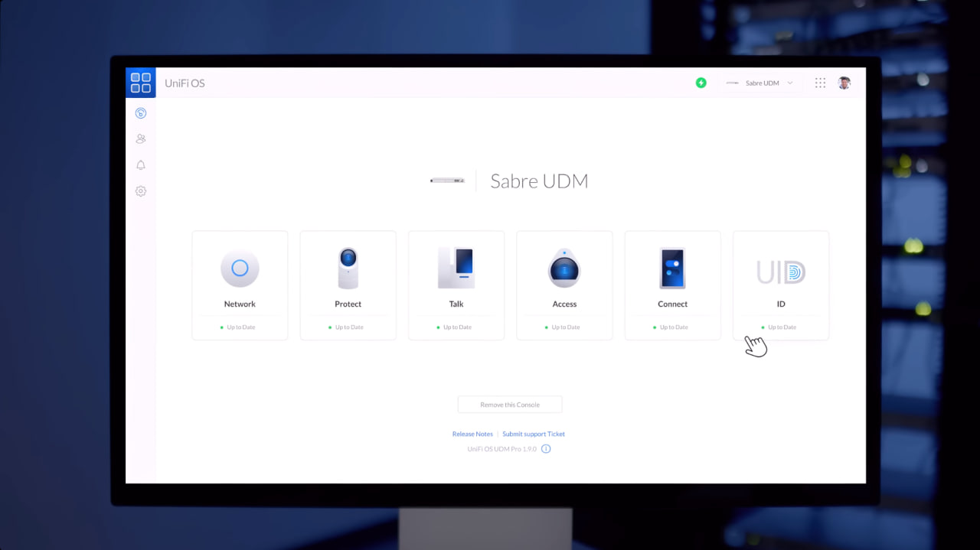This screenshot has width=980, height=550.
Task: Click the Up to Date status under Connect
Action: tap(671, 327)
